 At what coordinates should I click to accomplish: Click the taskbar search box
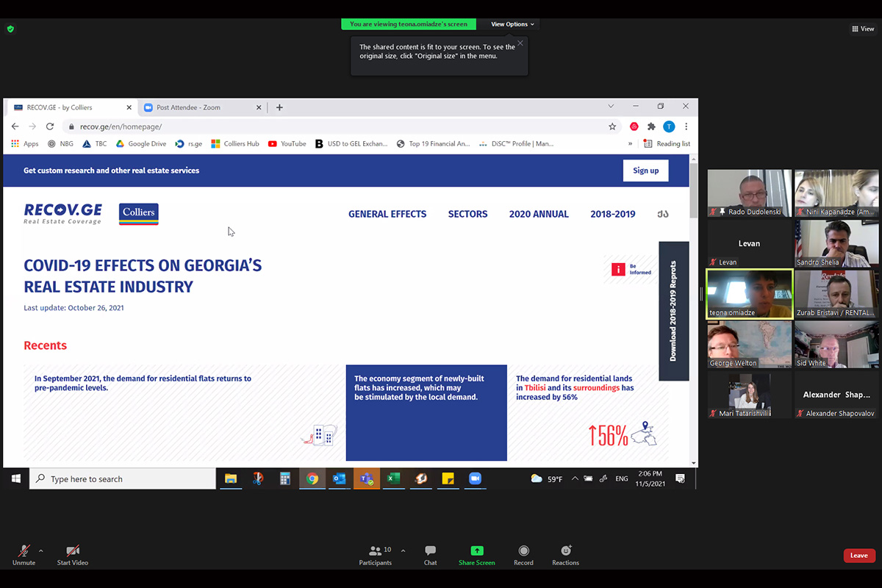coord(123,478)
